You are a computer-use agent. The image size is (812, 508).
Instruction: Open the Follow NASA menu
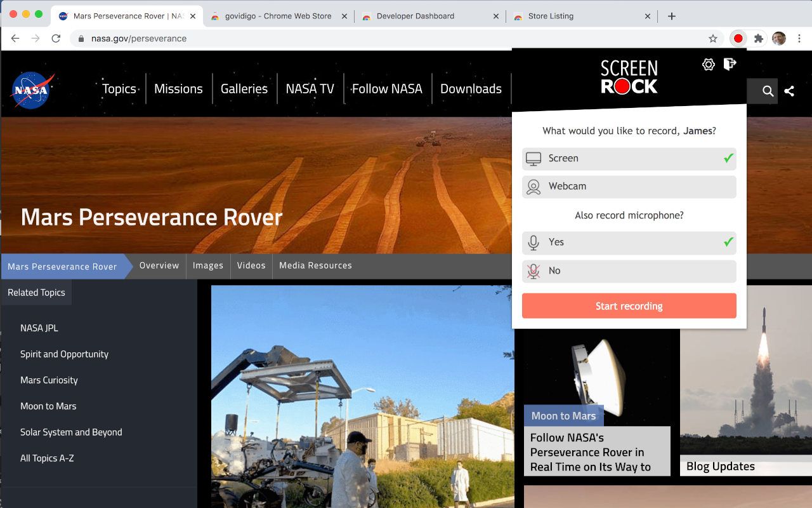coord(387,89)
